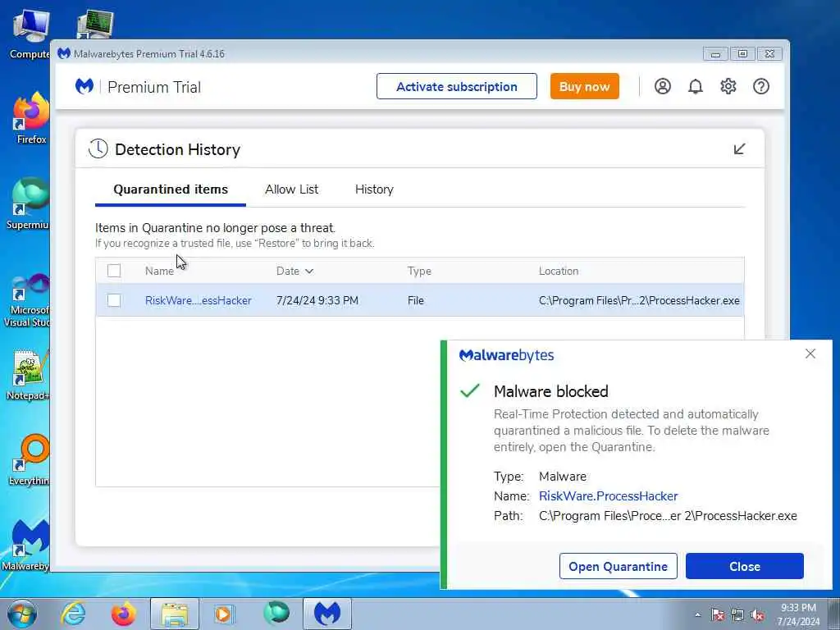Click the blue Close button in notification
This screenshot has height=630, width=840.
click(745, 566)
